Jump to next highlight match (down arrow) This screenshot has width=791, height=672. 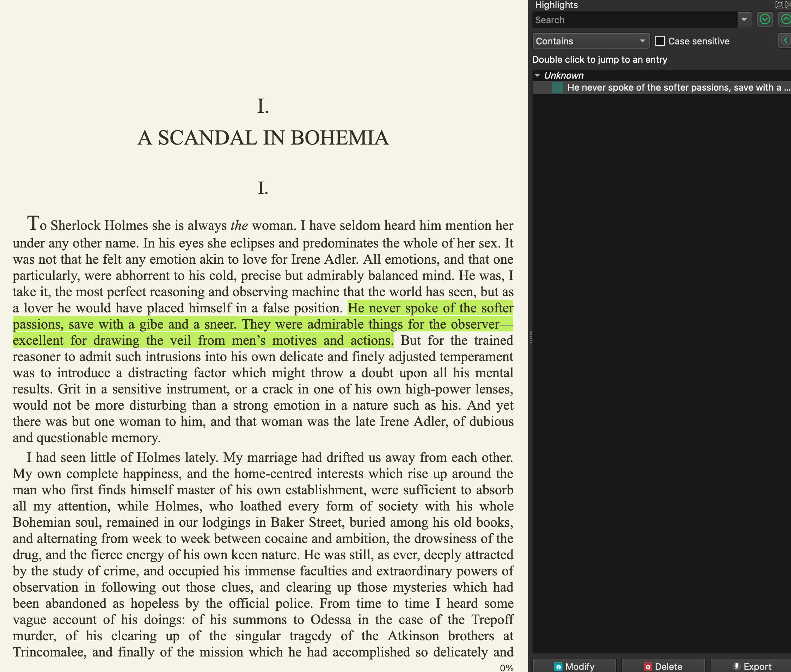764,19
